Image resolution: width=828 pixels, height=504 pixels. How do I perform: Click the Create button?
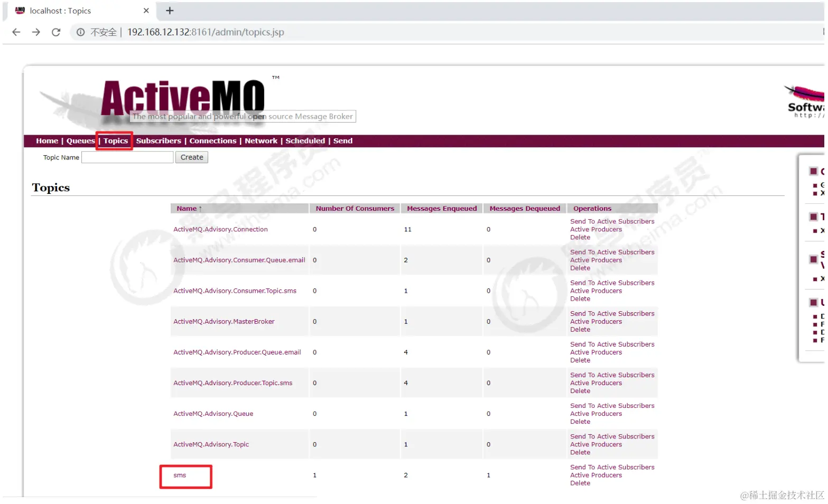click(192, 157)
